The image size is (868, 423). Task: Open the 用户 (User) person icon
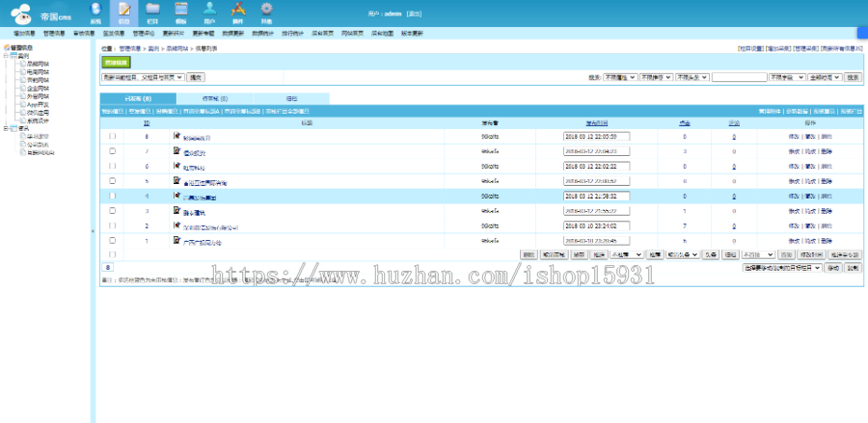click(x=209, y=11)
